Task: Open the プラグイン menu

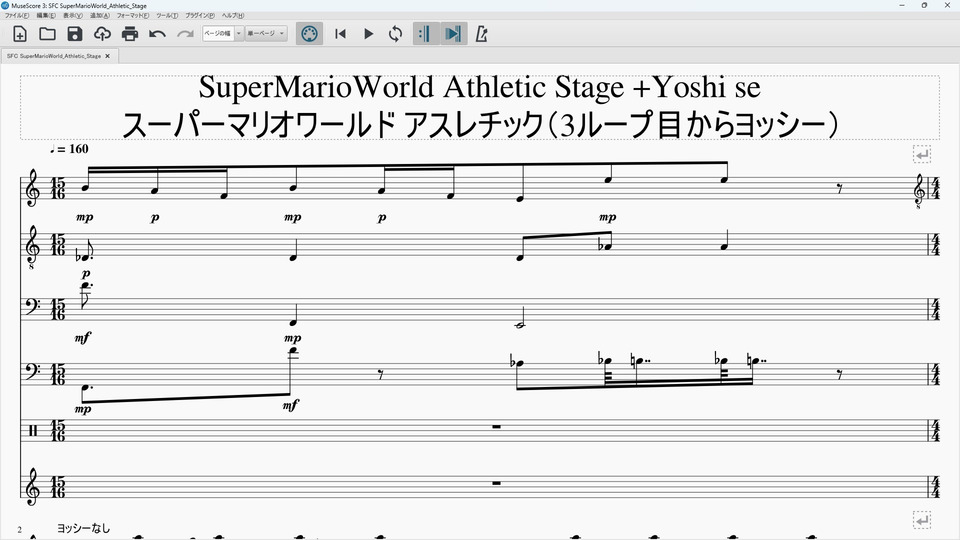Action: pyautogui.click(x=200, y=15)
